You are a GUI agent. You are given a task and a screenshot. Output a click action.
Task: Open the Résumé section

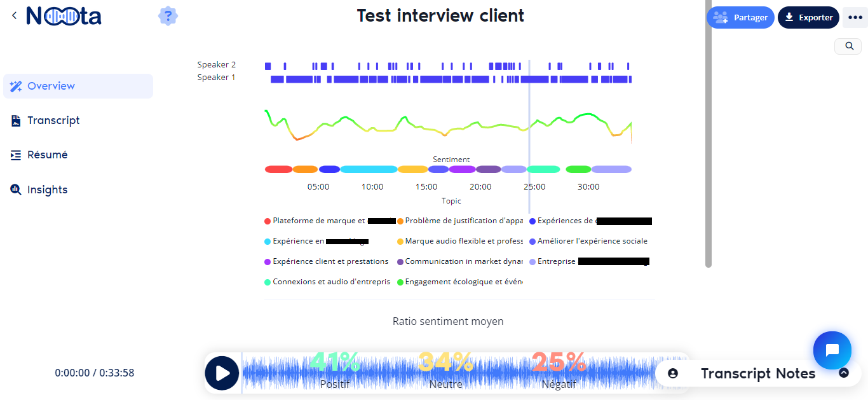[47, 155]
